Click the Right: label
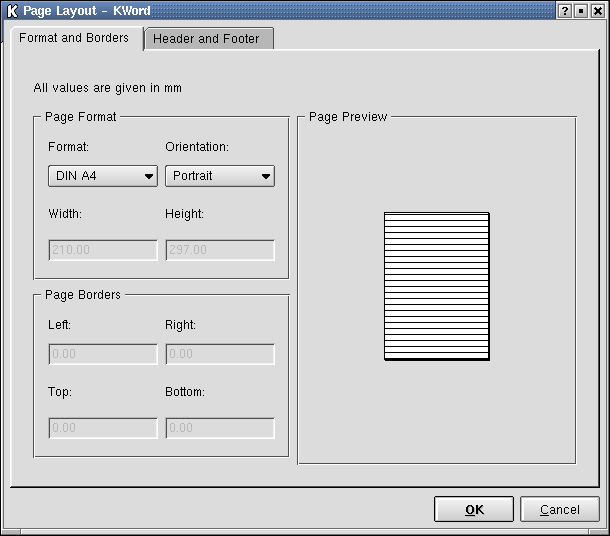Image resolution: width=610 pixels, height=536 pixels. pos(181,325)
